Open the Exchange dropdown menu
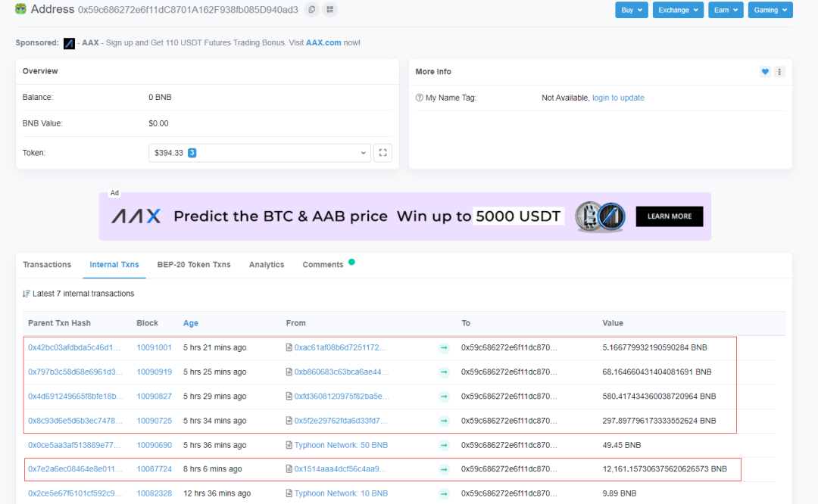The width and height of the screenshot is (818, 504). point(678,10)
